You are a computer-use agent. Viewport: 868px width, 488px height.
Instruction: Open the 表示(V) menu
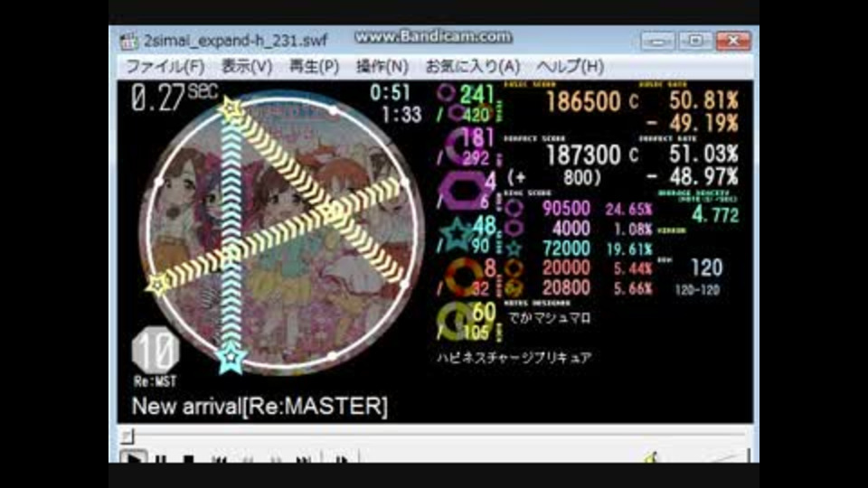(x=247, y=67)
